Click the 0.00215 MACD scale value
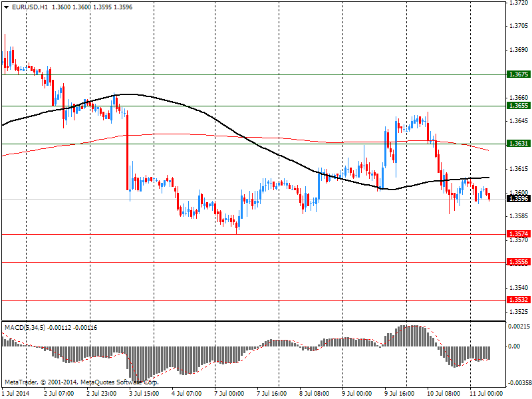This screenshot has height=399, width=532. [x=519, y=327]
